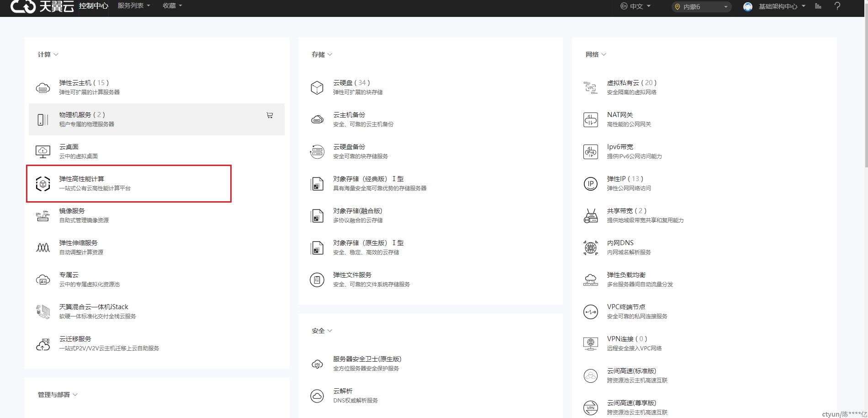
Task: Click the NAT网关 gateway icon
Action: point(590,119)
